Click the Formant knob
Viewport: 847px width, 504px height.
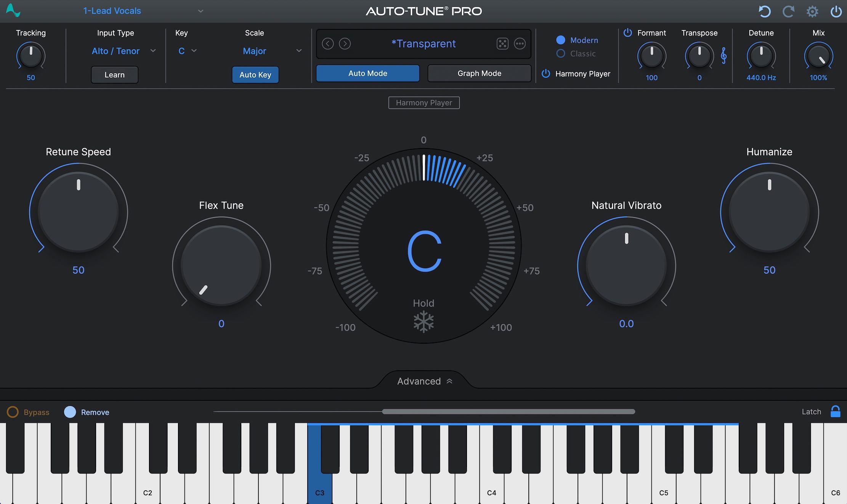point(652,56)
